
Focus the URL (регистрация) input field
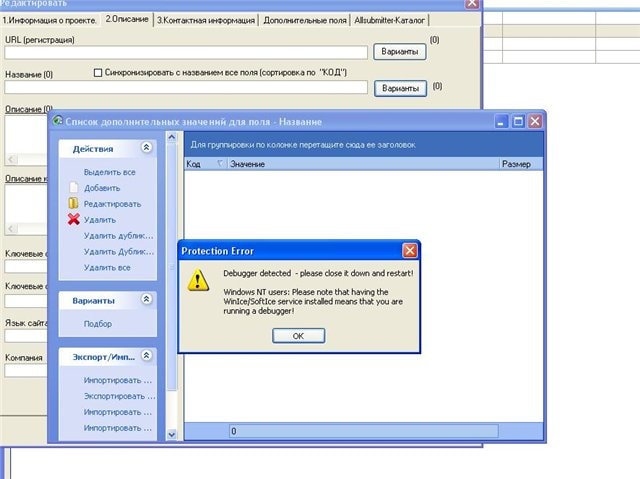tap(186, 52)
